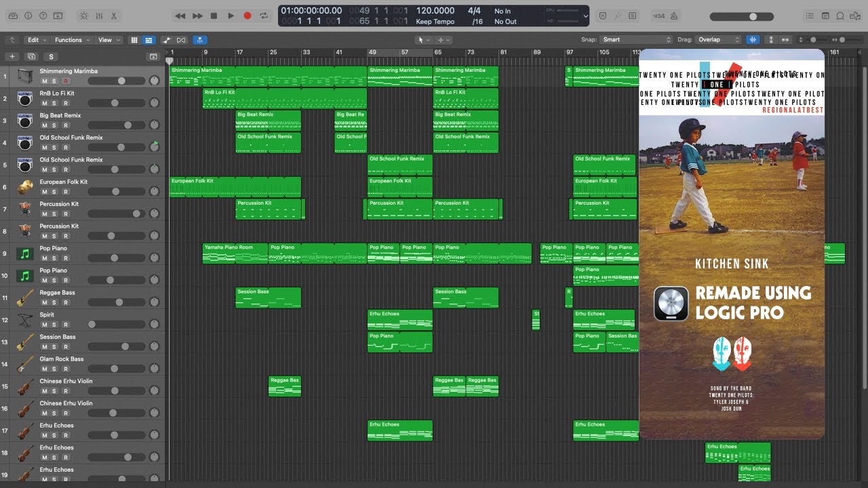Expand the LCD display mode chevron
This screenshot has height=488, width=868.
point(586,16)
